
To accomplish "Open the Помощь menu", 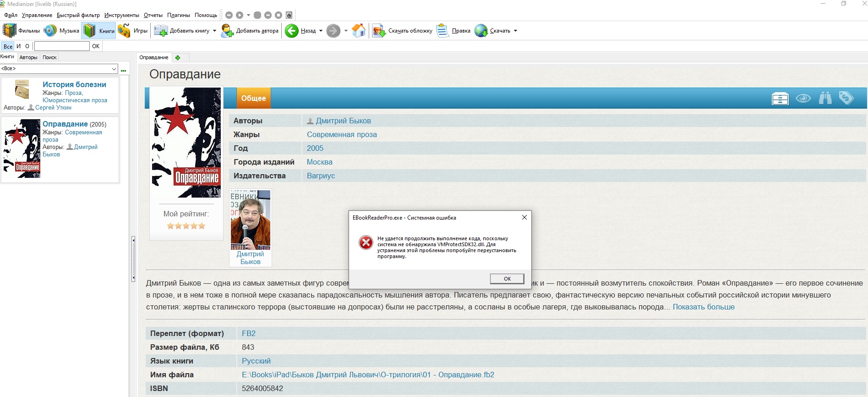I will (206, 15).
